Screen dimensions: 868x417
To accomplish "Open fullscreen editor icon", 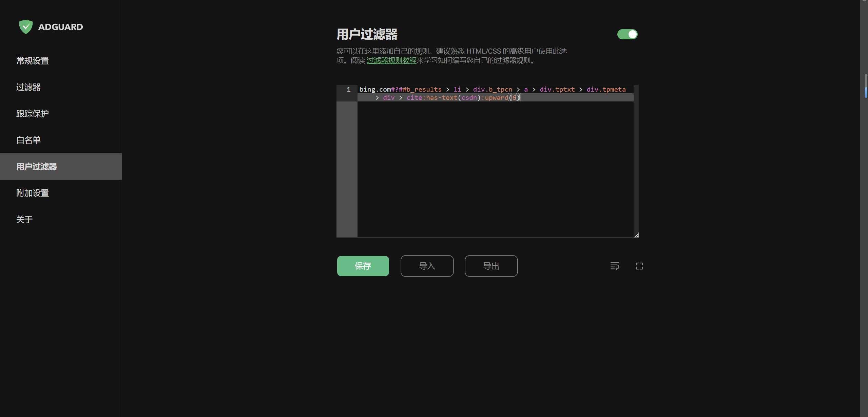I will pyautogui.click(x=639, y=266).
